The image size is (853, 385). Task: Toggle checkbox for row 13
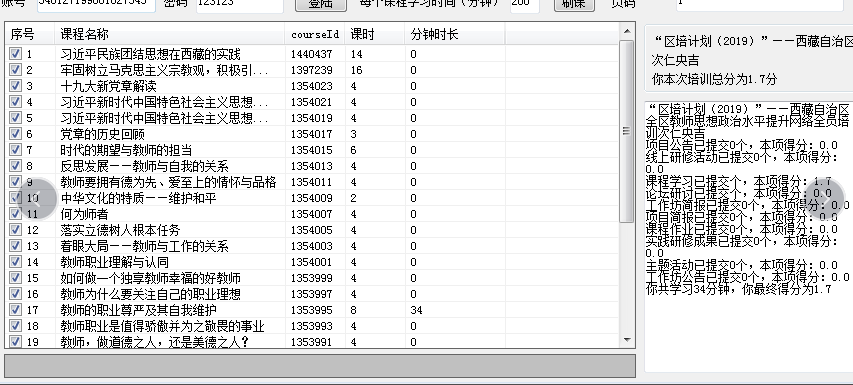[15, 246]
